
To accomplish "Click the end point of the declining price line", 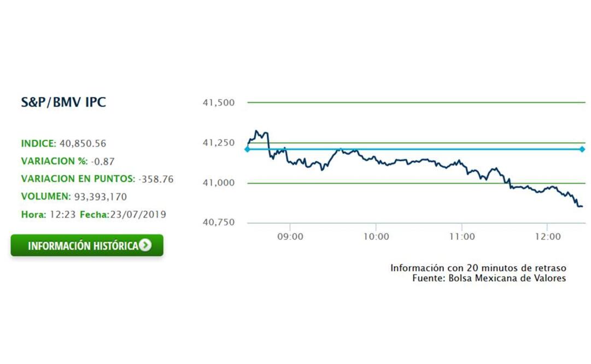I will pyautogui.click(x=582, y=207).
